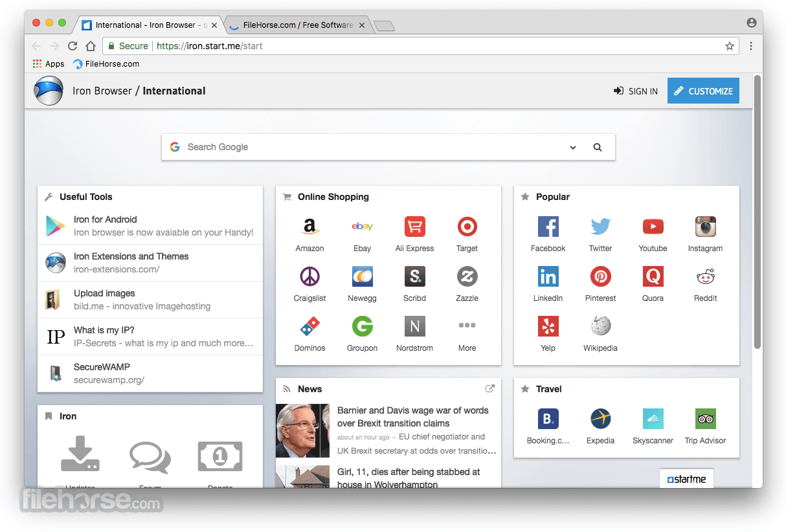Open the Pinterest icon
786x532 pixels.
point(600,276)
